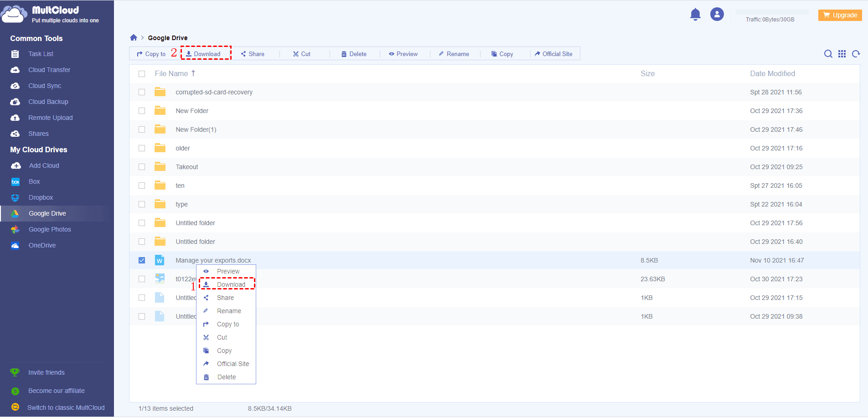The image size is (868, 418).
Task: Open Shares in the sidebar
Action: [x=38, y=134]
